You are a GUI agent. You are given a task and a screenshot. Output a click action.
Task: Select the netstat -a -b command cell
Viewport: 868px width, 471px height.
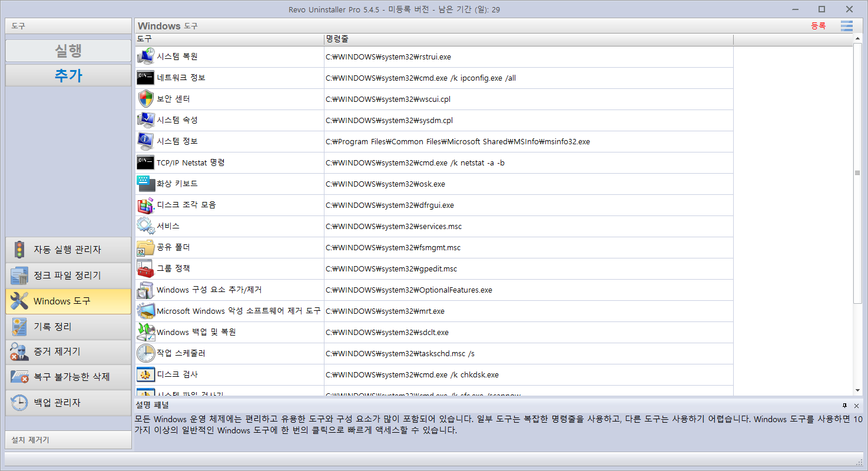[x=529, y=163]
